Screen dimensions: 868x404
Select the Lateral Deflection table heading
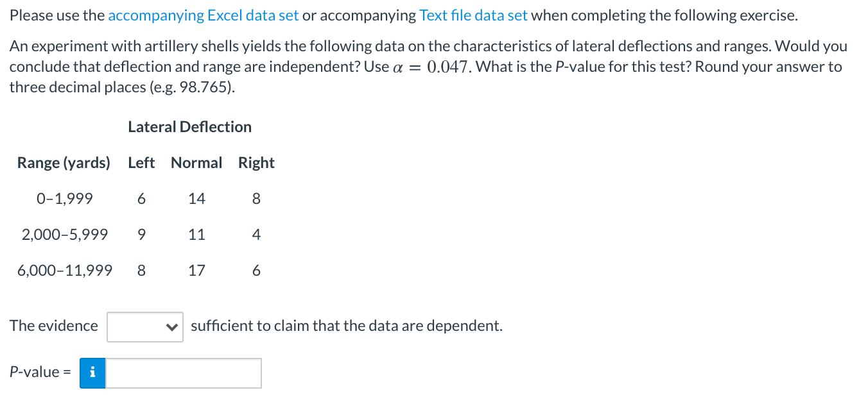pos(190,127)
